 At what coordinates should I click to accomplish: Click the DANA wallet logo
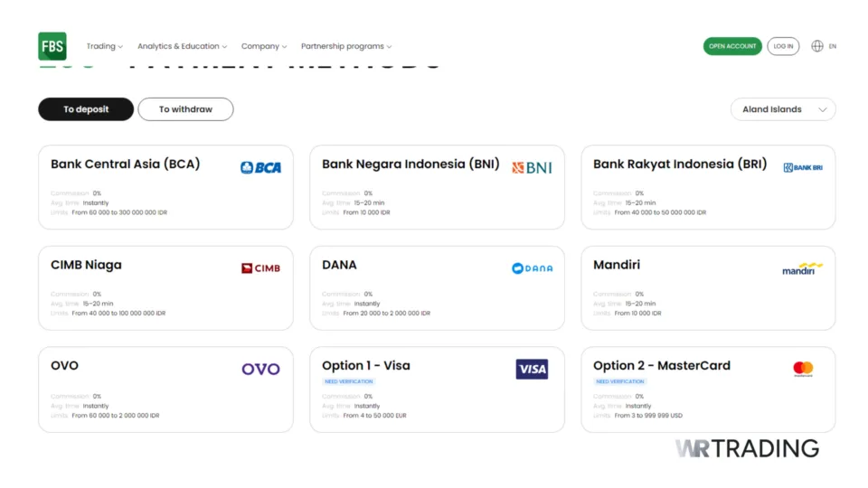[532, 268]
